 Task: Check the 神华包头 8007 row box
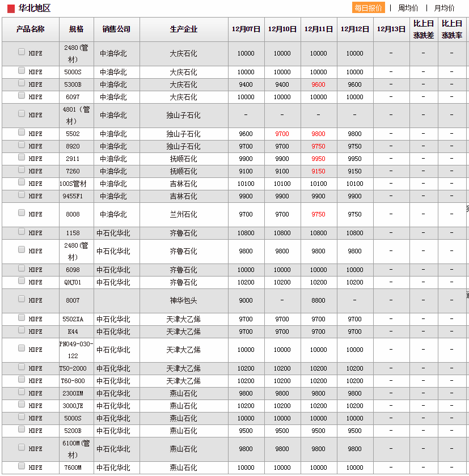point(21,299)
